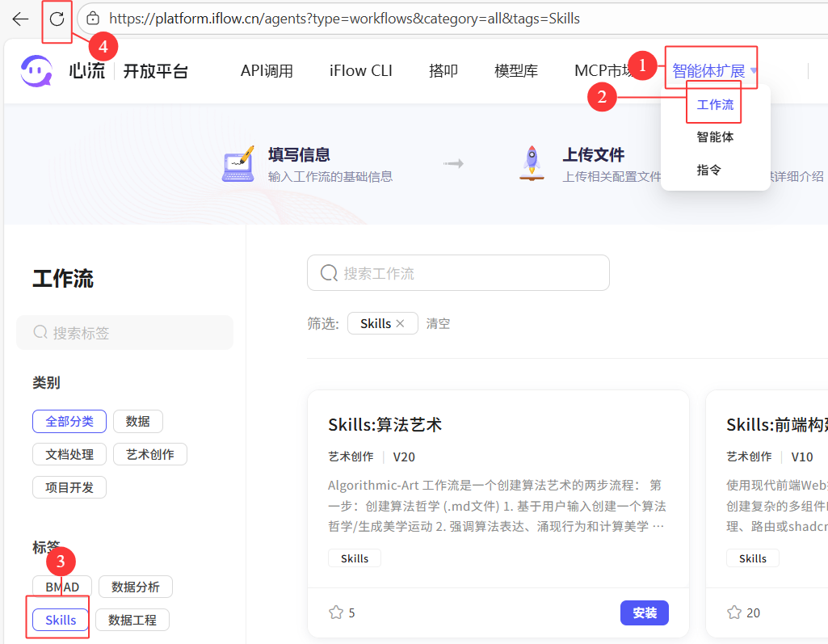Viewport: 828px width, 644px height.
Task: Open the API调用 navigation tab
Action: click(267, 71)
